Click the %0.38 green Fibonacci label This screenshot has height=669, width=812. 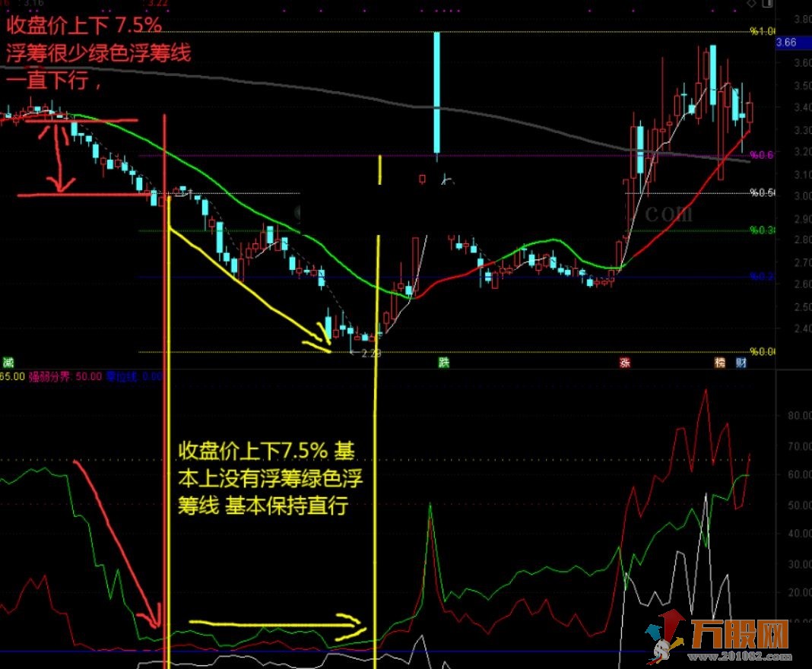coord(763,230)
